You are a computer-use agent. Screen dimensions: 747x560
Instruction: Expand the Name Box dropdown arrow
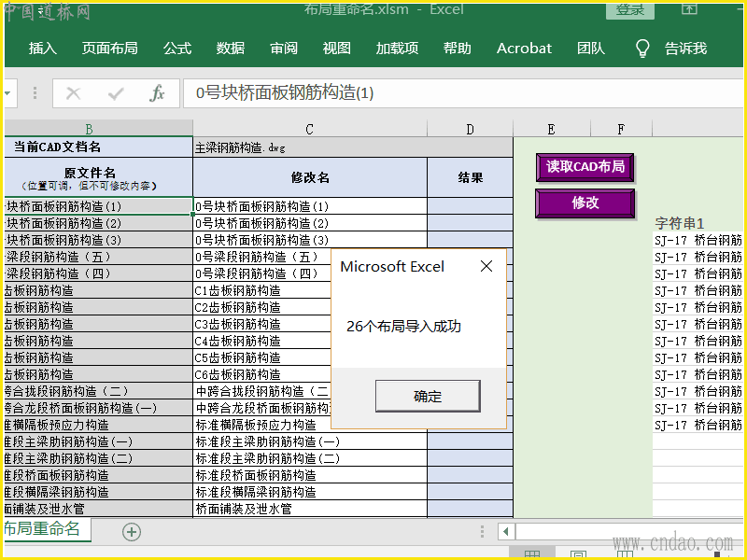pos(9,93)
